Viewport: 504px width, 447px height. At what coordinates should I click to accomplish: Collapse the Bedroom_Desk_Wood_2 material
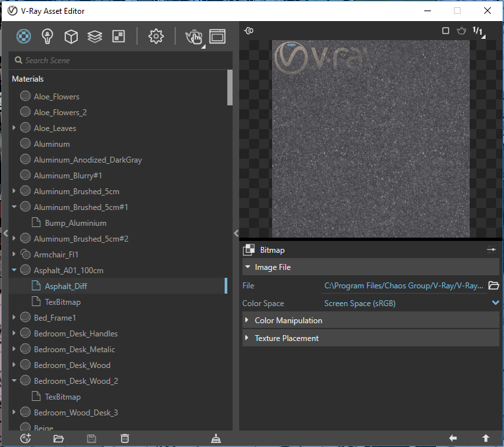point(14,381)
